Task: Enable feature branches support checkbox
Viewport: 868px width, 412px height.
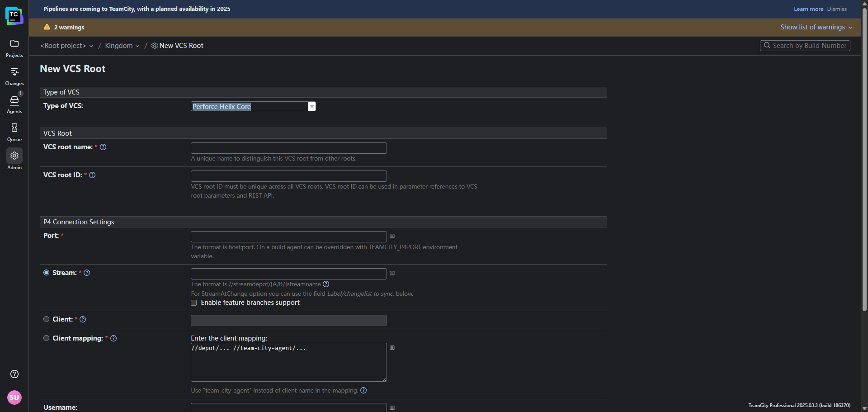Action: coord(194,303)
